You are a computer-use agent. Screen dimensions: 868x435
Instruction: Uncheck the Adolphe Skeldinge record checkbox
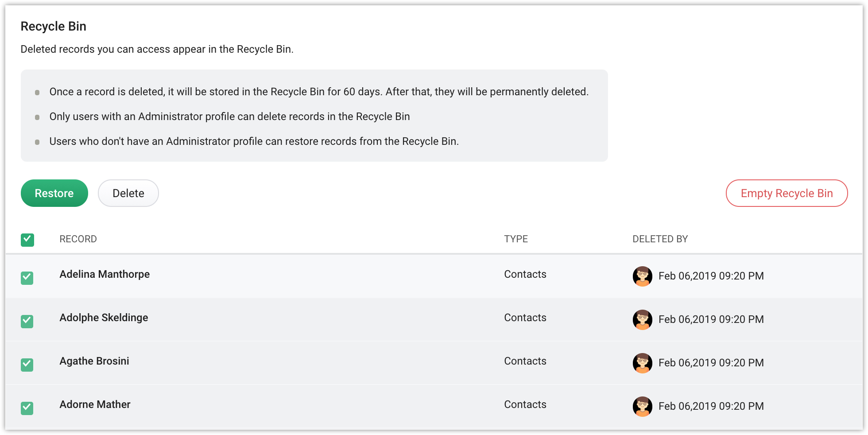click(27, 321)
